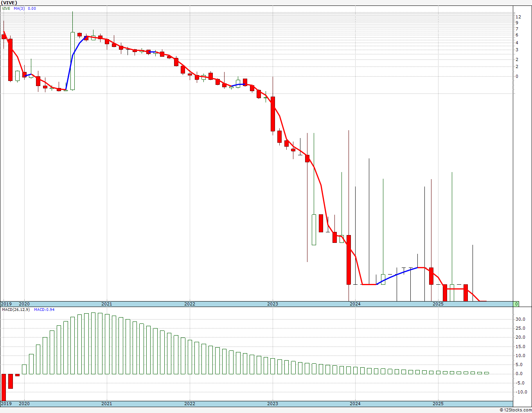532x413 pixels.
Task: Click the MA(3) indicator label
Action: pos(19,8)
